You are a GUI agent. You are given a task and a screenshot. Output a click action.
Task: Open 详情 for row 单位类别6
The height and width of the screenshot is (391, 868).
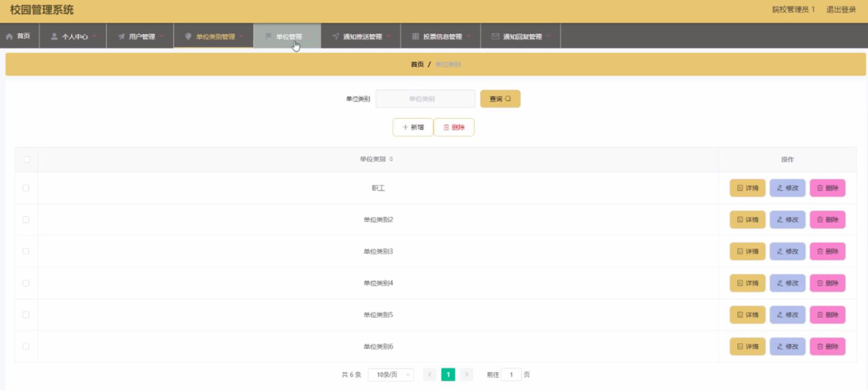(748, 347)
